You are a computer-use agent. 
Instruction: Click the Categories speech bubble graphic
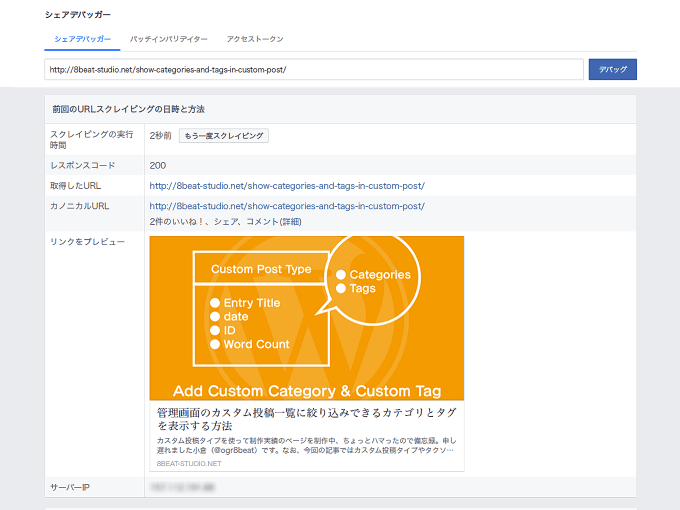(373, 280)
